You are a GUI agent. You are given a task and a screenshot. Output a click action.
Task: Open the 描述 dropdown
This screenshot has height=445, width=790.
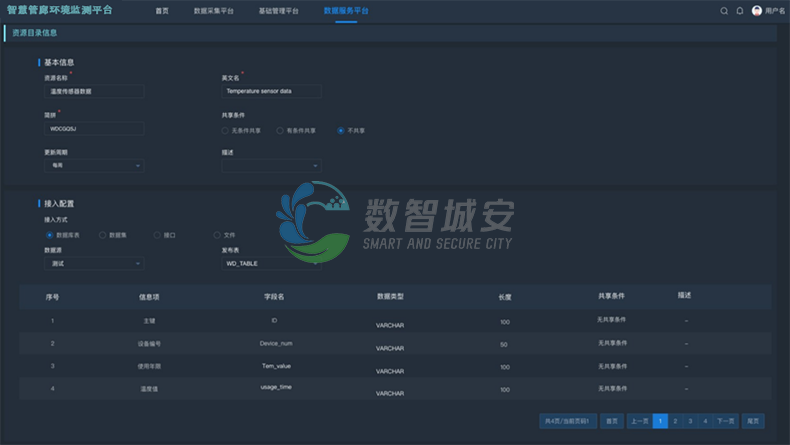point(271,166)
